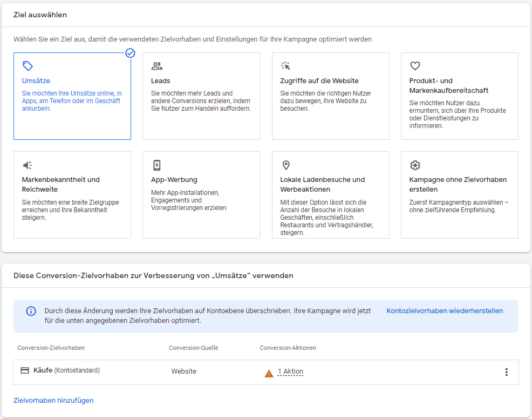This screenshot has height=419, width=532.
Task: Select the Leads goal card
Action: 201,96
